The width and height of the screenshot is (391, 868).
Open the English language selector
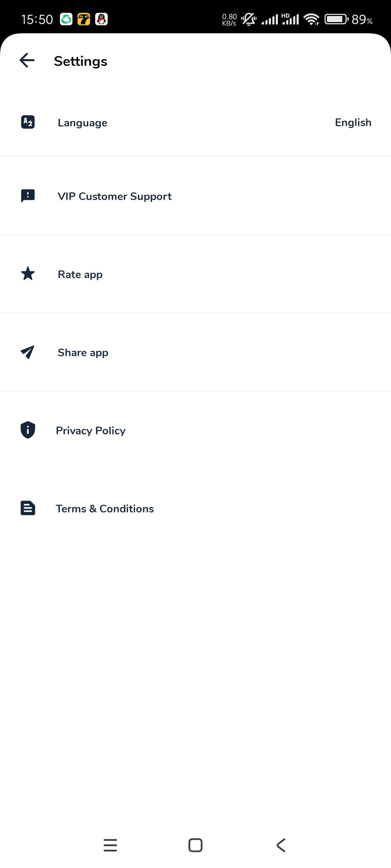[353, 122]
